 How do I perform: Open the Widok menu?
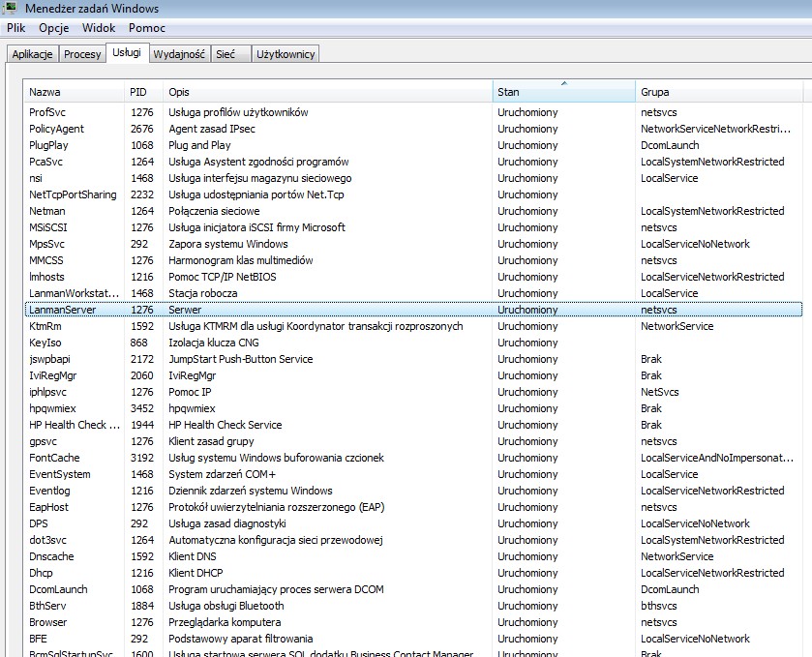pos(99,28)
